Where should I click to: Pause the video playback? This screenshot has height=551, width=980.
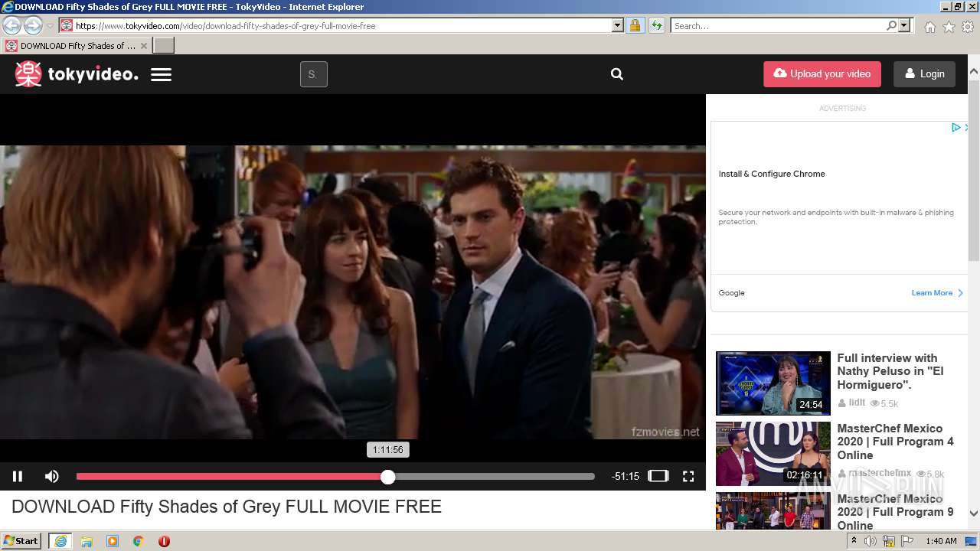click(x=18, y=476)
